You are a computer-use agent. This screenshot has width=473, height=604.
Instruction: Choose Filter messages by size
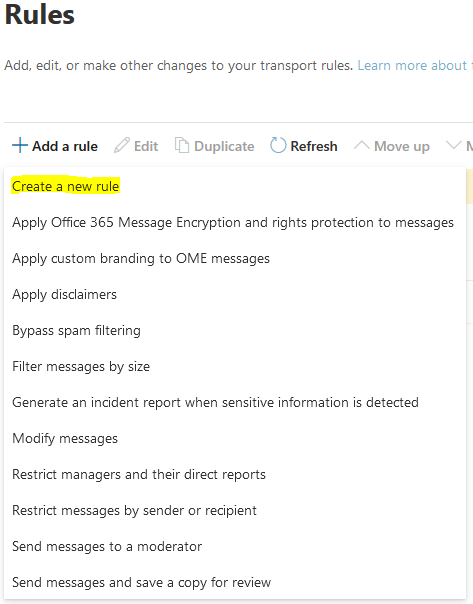tap(81, 366)
